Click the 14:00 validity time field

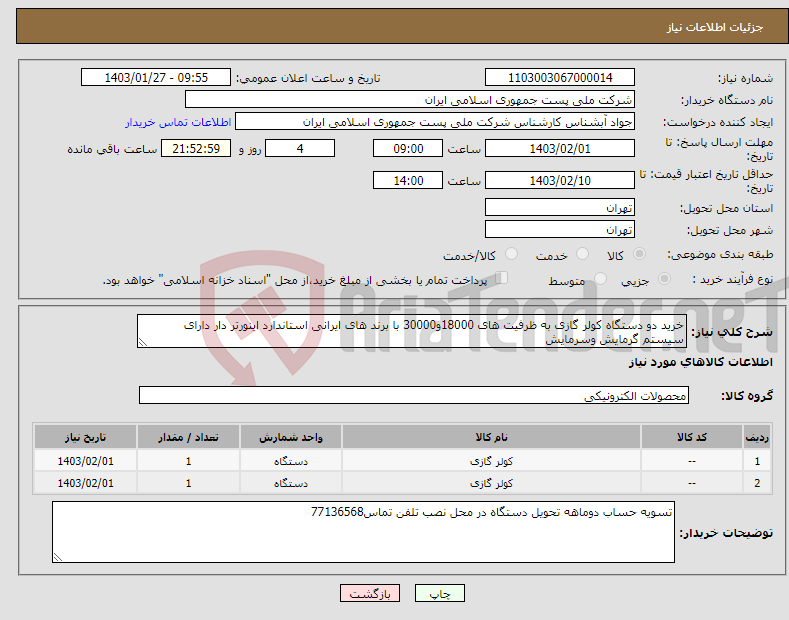pyautogui.click(x=408, y=180)
